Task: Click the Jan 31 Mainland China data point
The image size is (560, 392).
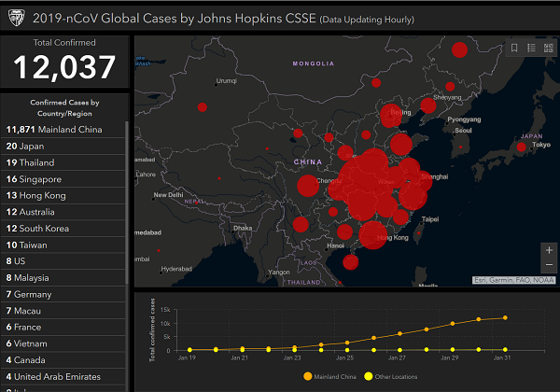Action: 506,317
